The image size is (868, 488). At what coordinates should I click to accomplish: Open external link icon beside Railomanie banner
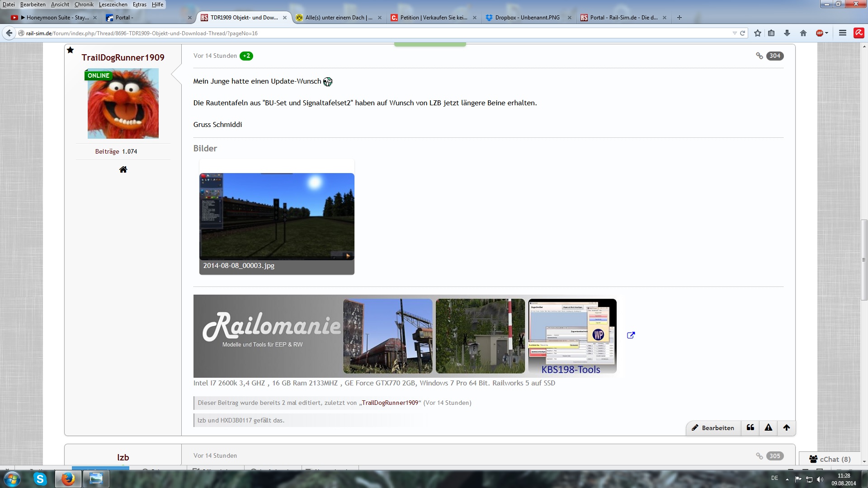click(631, 335)
